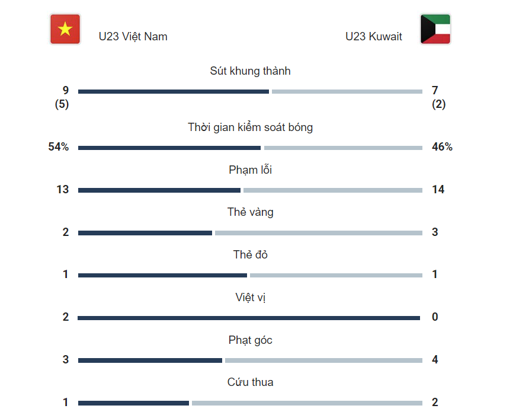The height and width of the screenshot is (415, 532).
Task: Open the U23 Kuwait team name
Action: [373, 37]
